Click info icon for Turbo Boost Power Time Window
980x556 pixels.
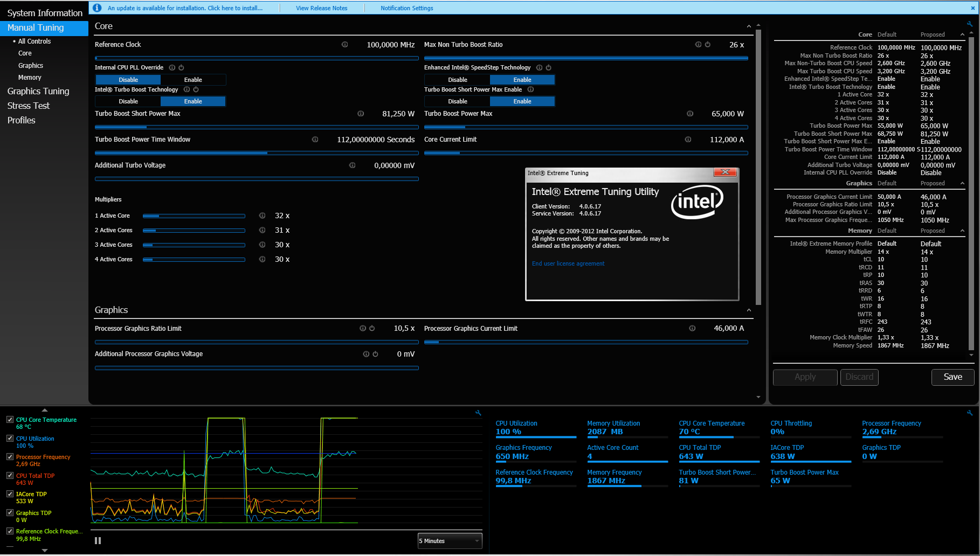[x=315, y=140]
